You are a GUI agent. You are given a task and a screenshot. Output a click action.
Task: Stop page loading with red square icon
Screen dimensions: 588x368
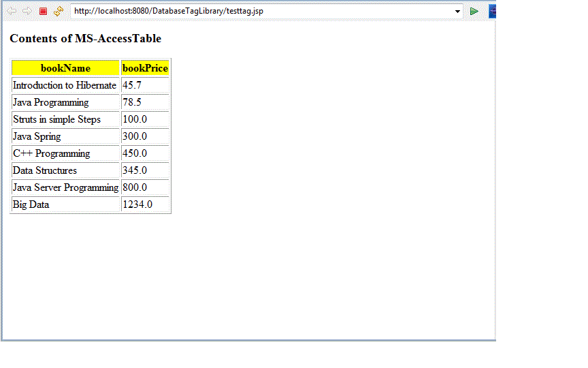[43, 12]
